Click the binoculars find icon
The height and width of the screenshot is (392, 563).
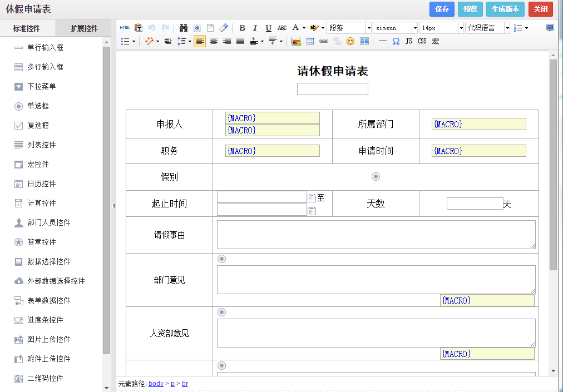tap(184, 28)
